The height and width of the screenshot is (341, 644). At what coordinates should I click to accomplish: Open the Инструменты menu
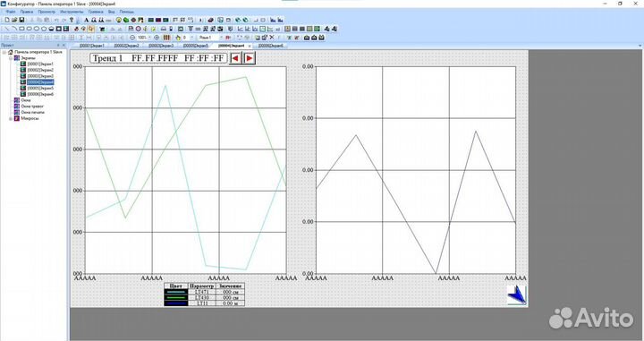(x=72, y=12)
